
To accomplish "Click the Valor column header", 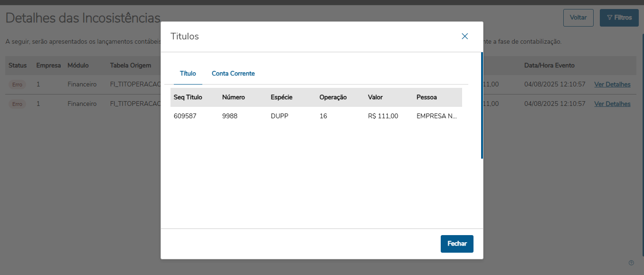I will point(375,97).
